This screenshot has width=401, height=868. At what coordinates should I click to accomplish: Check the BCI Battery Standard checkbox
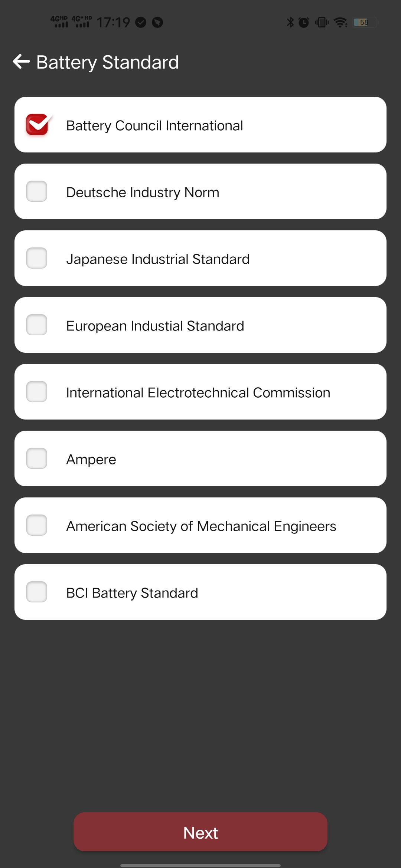[37, 592]
